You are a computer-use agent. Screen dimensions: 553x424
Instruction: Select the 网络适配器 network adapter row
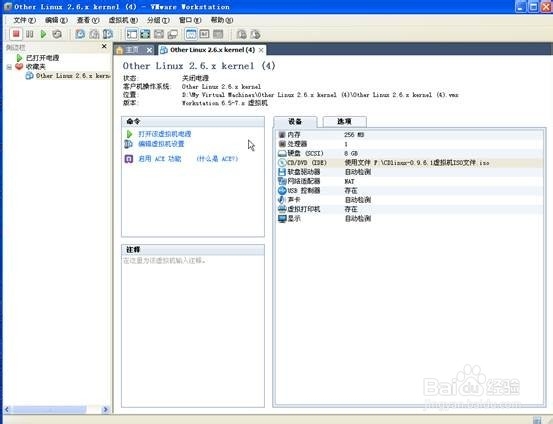409,181
